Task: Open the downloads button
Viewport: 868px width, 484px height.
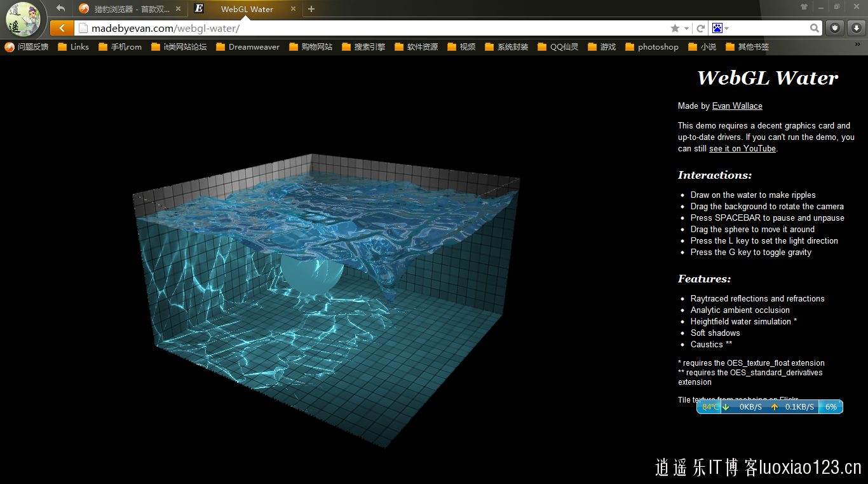Action: [x=856, y=28]
